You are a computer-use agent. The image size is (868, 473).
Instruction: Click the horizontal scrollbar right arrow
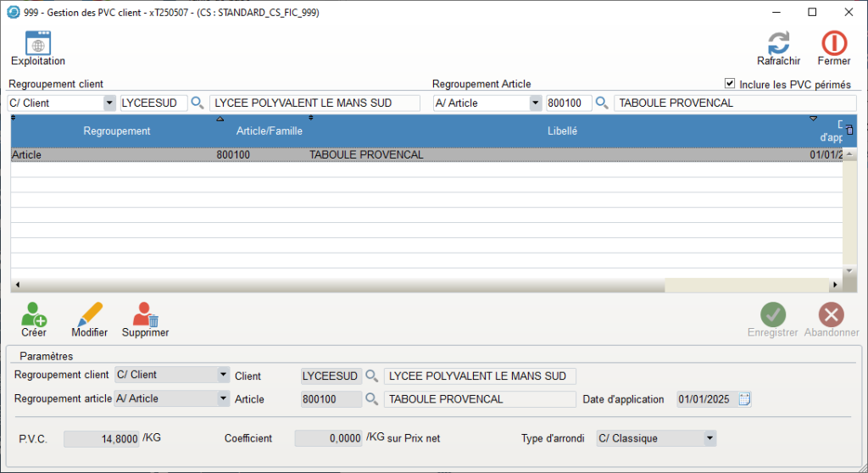click(x=835, y=285)
